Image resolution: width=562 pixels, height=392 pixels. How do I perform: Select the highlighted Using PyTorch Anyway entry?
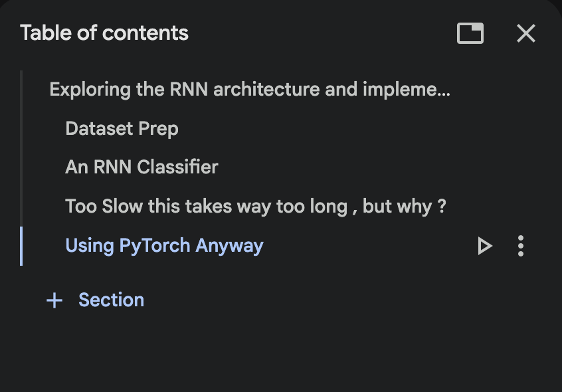pyautogui.click(x=164, y=246)
